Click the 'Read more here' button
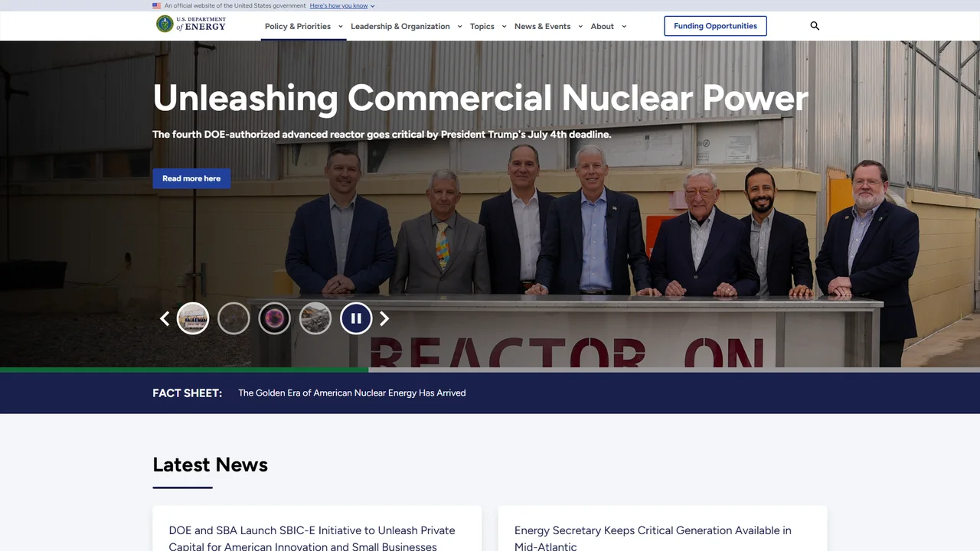980x551 pixels. coord(191,178)
